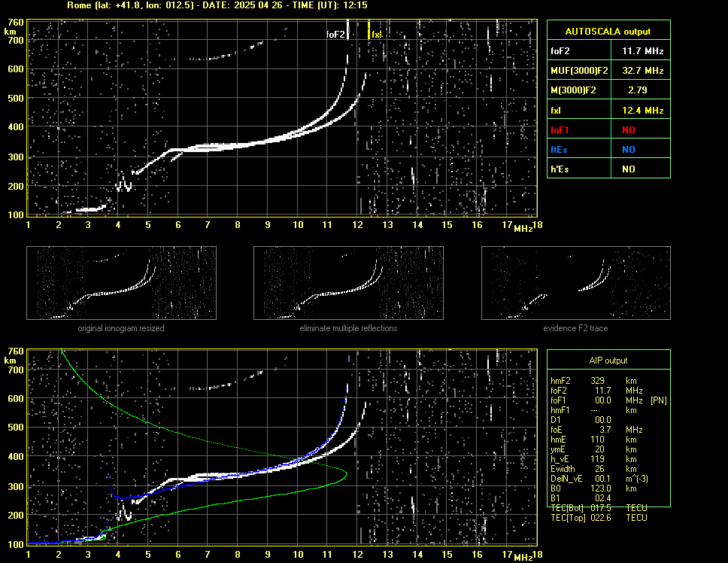Viewport: 728px width, 563px height.
Task: Click the 'hmF1' label in AIP output
Action: pos(560,410)
